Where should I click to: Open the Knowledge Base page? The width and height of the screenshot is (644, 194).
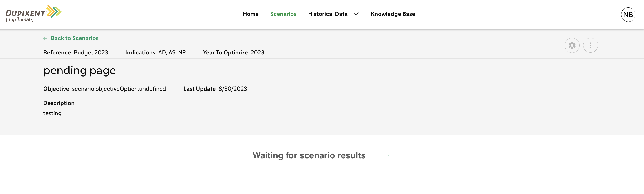[393, 14]
